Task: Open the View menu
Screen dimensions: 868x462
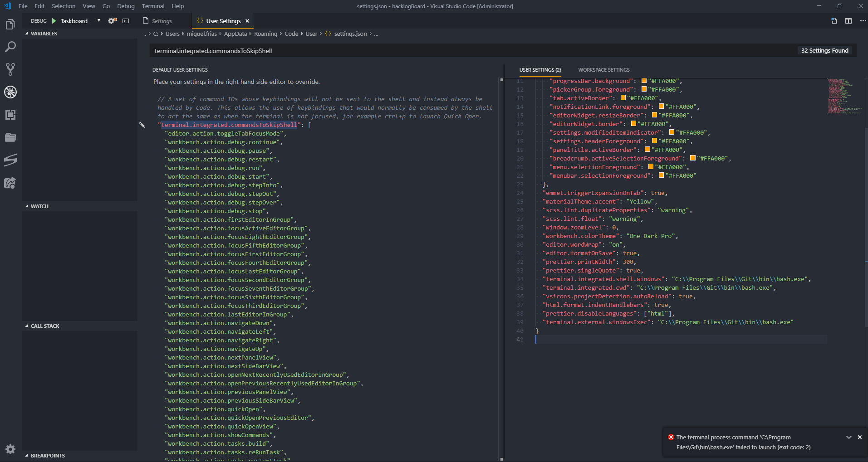Action: tap(89, 6)
